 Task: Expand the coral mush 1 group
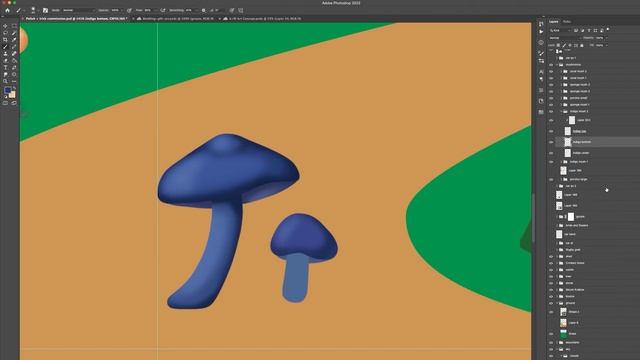pos(561,78)
